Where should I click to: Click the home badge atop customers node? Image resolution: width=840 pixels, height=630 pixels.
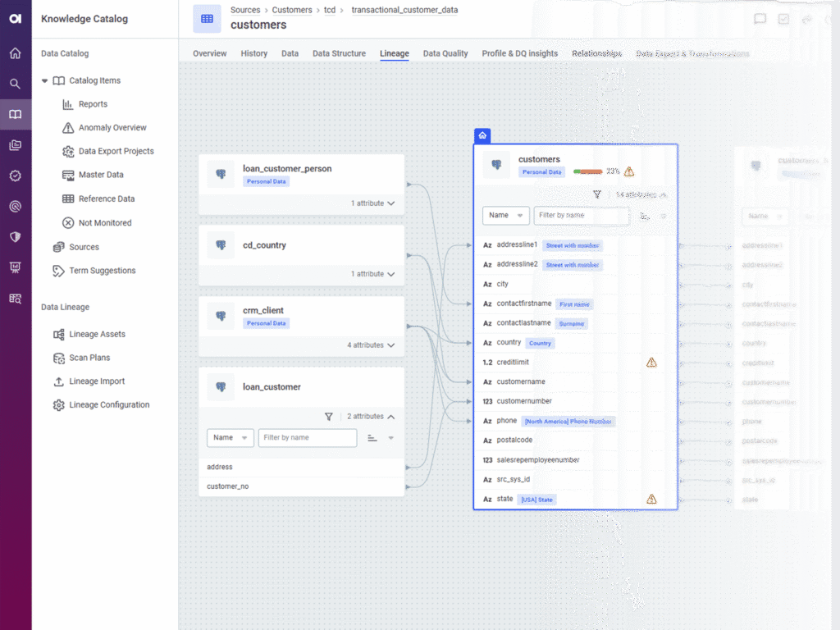(482, 135)
